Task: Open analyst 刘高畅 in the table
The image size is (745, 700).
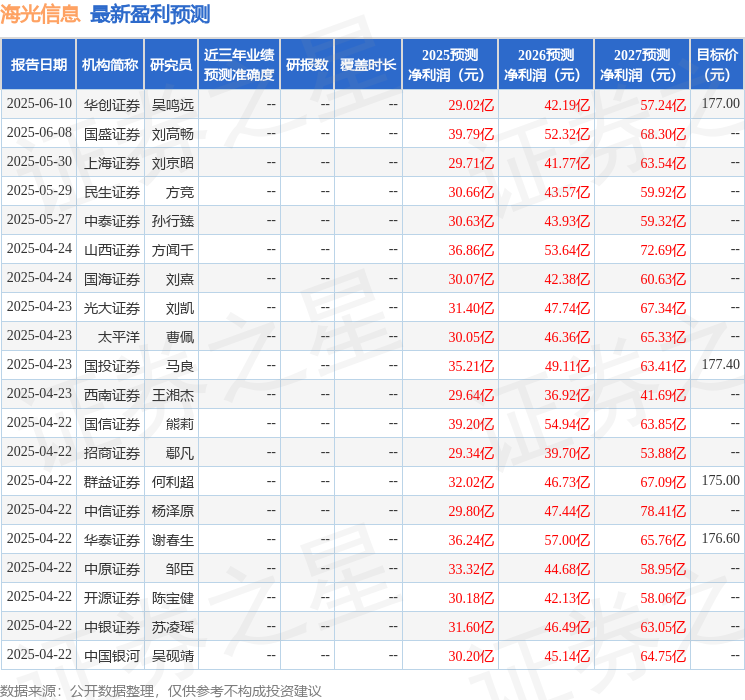Action: [172, 133]
